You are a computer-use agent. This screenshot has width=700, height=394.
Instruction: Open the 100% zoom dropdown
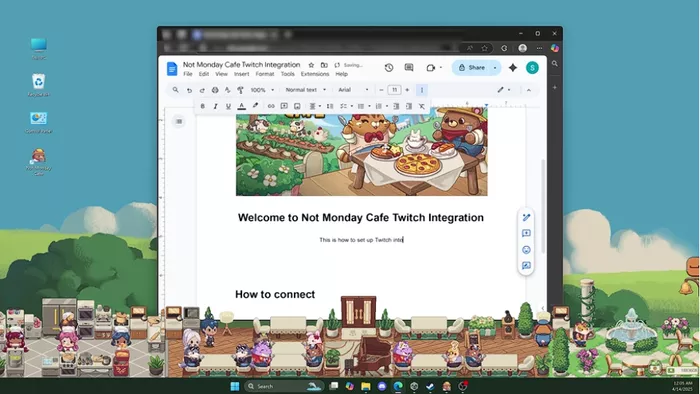[262, 90]
